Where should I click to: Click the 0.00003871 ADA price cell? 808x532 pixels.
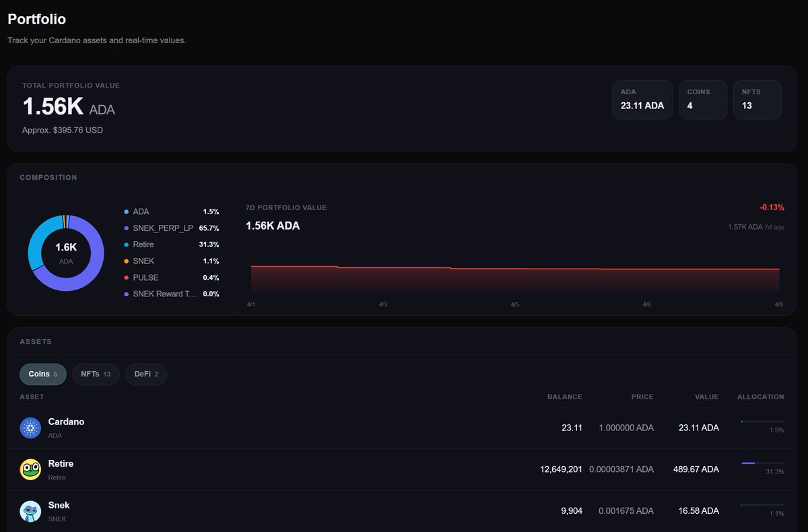tap(621, 469)
